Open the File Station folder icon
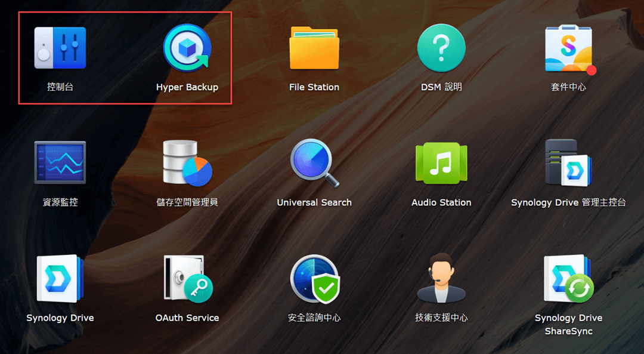 (314, 48)
